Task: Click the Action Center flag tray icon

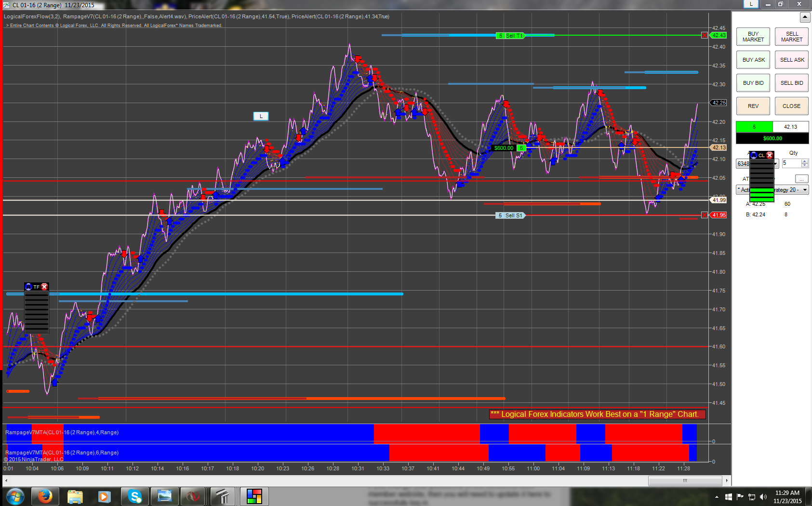Action: click(x=740, y=497)
